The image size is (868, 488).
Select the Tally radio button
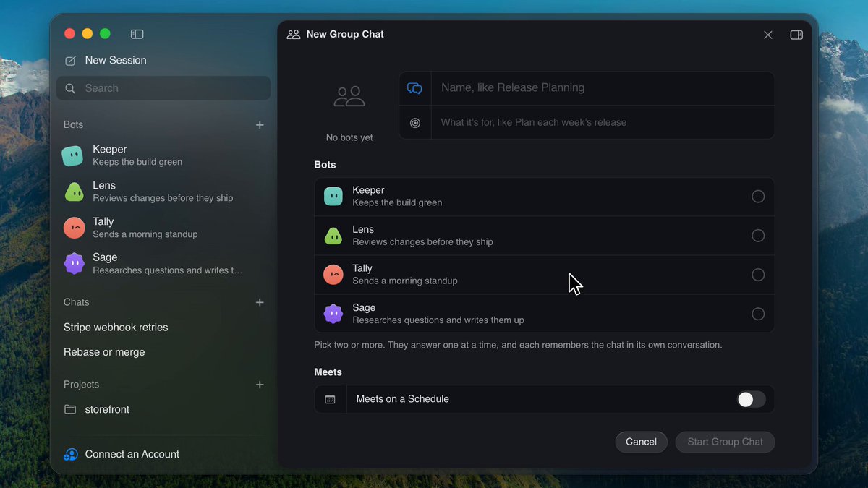[758, 275]
